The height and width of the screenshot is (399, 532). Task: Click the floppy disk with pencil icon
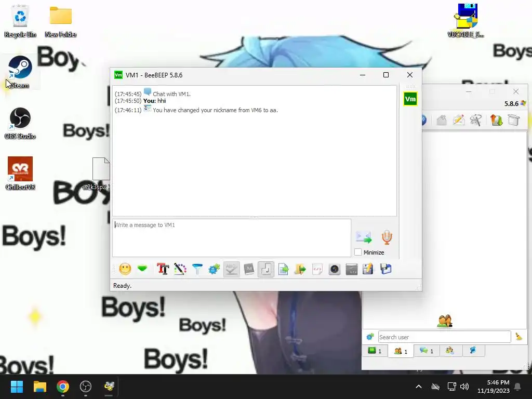click(x=368, y=269)
